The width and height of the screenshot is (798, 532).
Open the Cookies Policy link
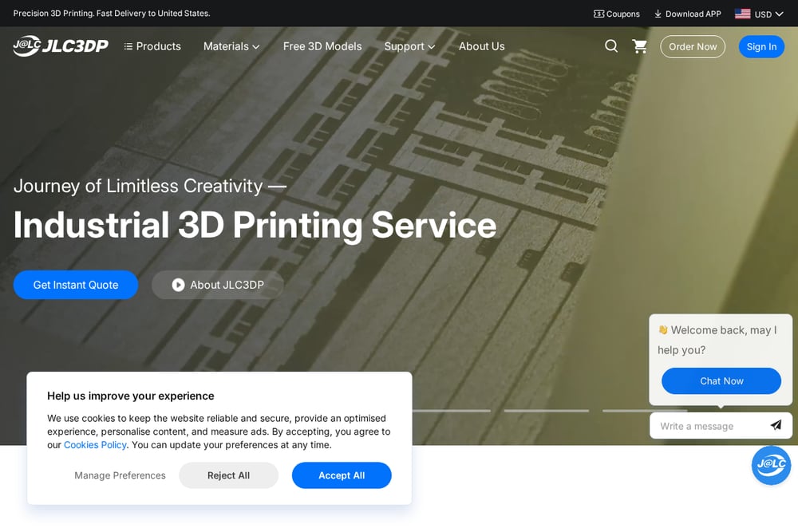tap(95, 445)
